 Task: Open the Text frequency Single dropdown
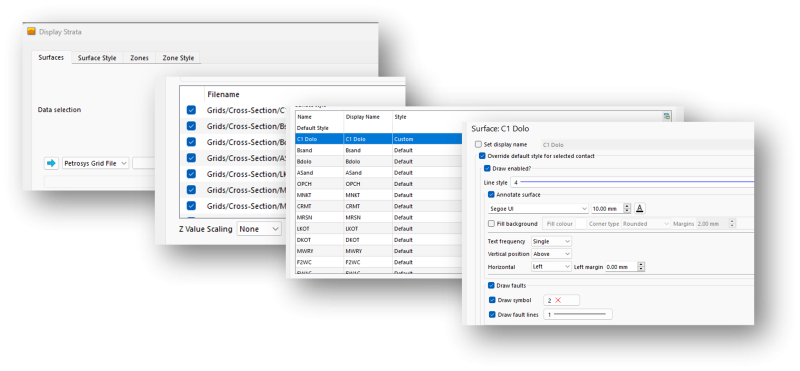[x=551, y=241]
